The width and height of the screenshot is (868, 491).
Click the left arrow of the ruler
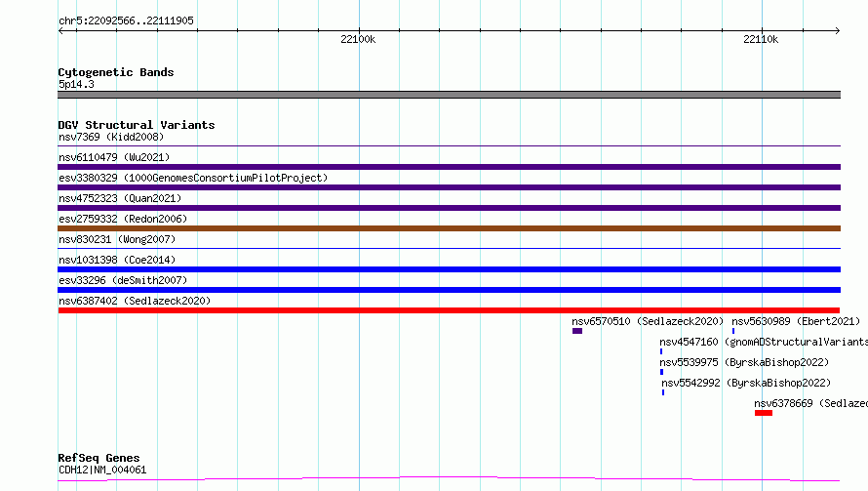60,30
